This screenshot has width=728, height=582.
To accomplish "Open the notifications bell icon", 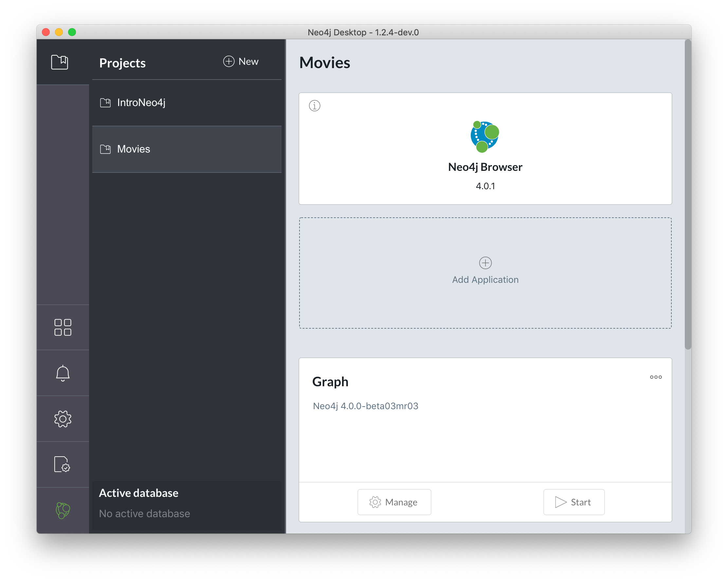I will [x=63, y=373].
